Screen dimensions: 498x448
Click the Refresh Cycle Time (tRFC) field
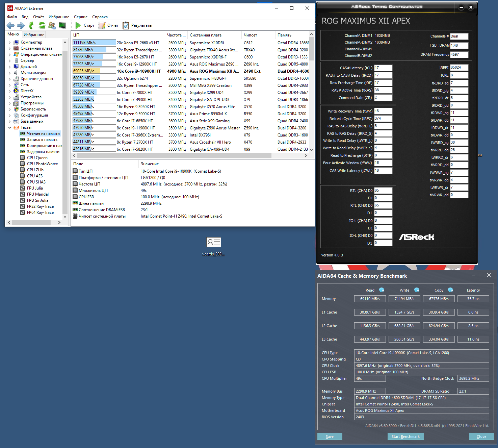[x=383, y=119]
